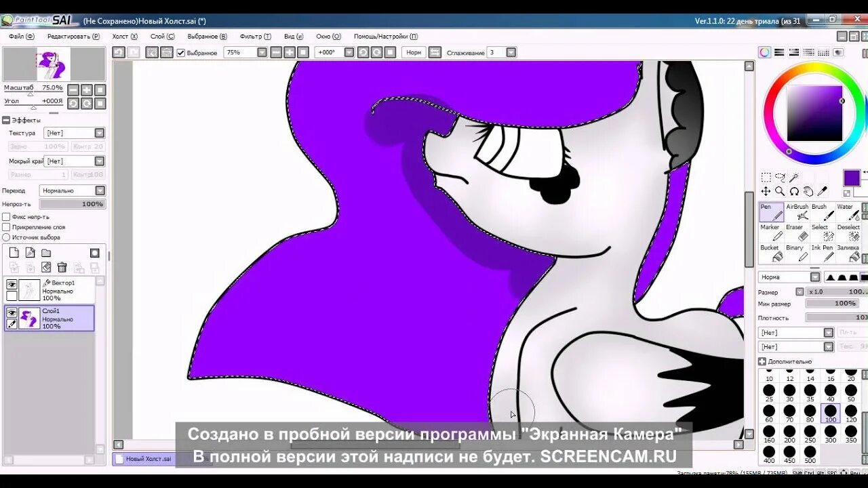Open the Слой menu
This screenshot has height=488, width=868.
[162, 37]
